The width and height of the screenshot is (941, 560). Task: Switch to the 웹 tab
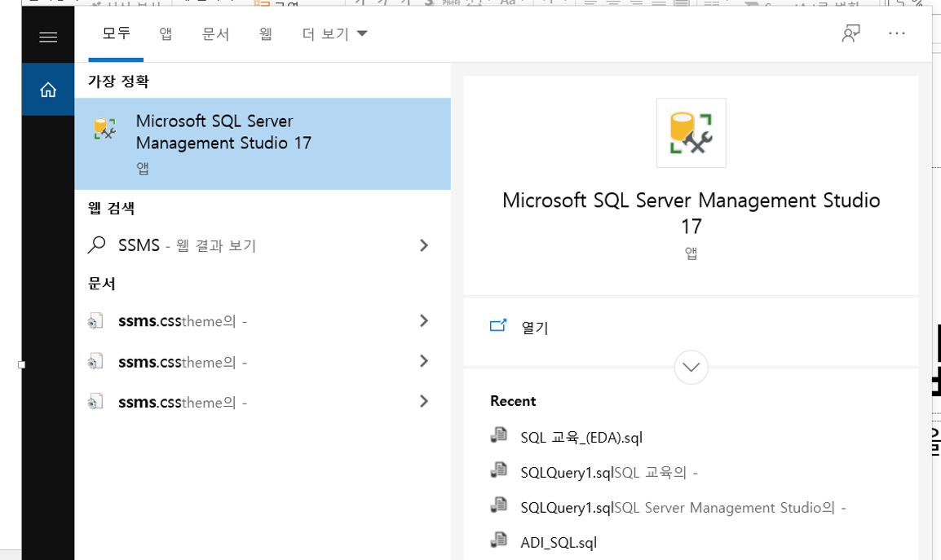pyautogui.click(x=266, y=33)
